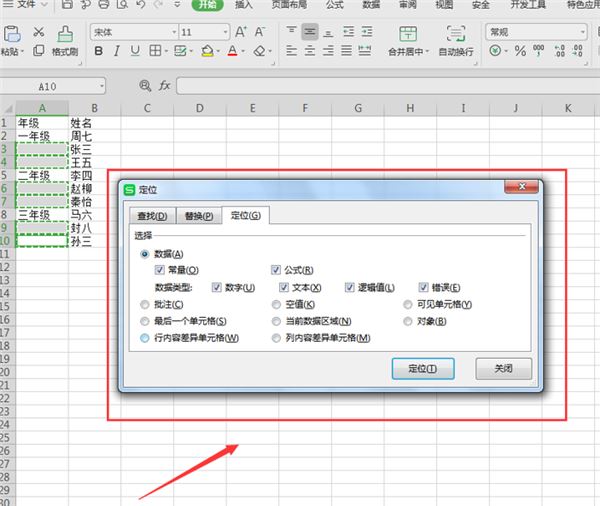This screenshot has width=600, height=506.
Task: Click the distributed alignment icon
Action: 365,51
